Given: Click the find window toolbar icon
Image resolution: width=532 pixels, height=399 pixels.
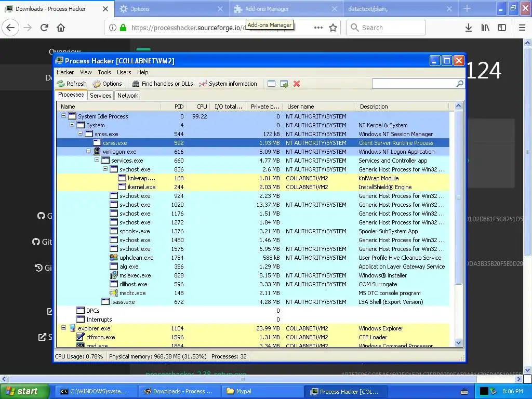Looking at the screenshot, I should click(271, 84).
